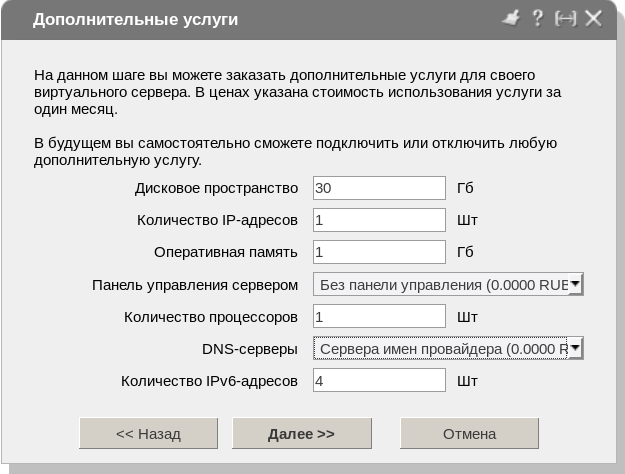Click the Дисковое пространство label

[216, 188]
